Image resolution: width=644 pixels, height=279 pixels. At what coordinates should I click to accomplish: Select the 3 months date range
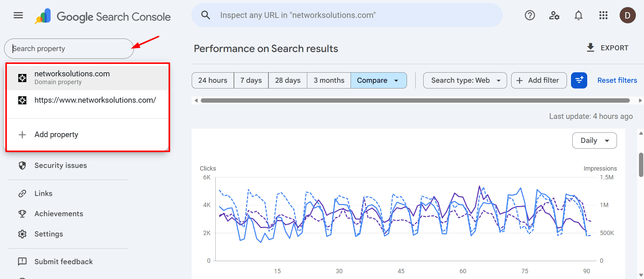329,80
